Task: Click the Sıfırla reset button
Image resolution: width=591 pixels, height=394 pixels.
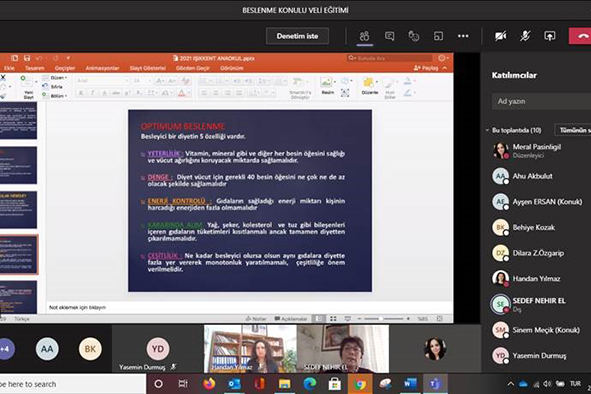Action: (x=53, y=87)
